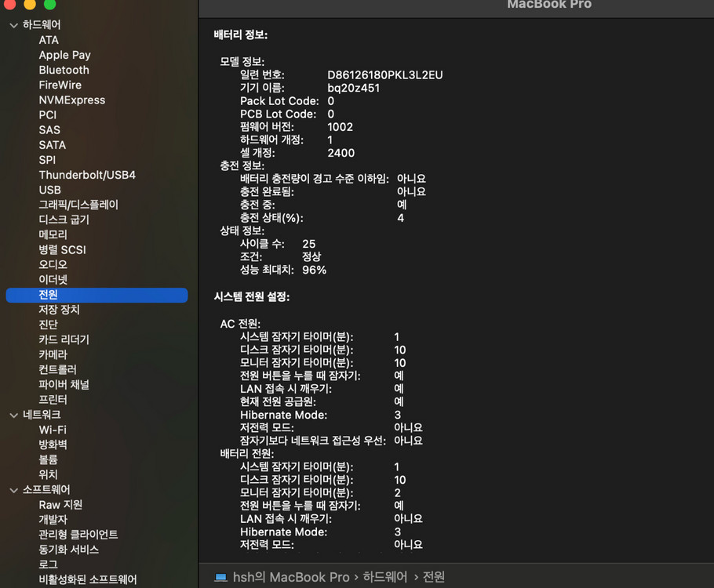Select Thunderbolt/USB4 item
714x588 pixels.
pyautogui.click(x=87, y=175)
